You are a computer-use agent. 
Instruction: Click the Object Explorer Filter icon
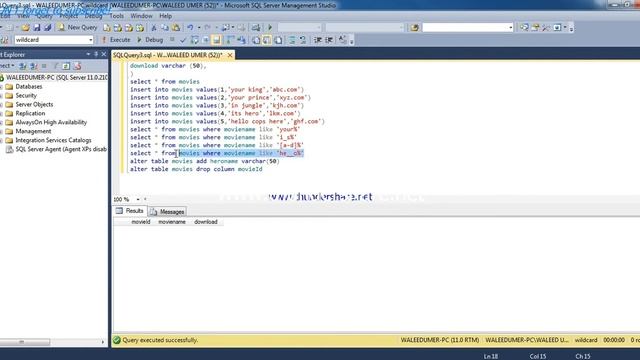[56, 66]
